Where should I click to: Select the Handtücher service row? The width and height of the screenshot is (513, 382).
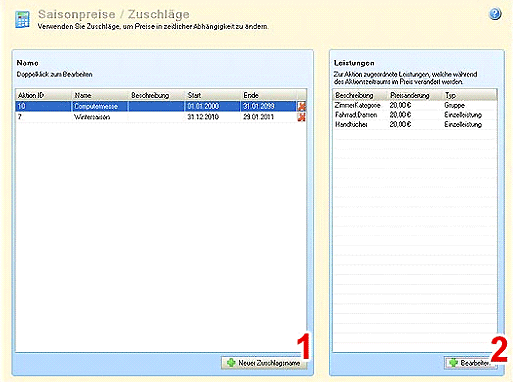(415, 124)
